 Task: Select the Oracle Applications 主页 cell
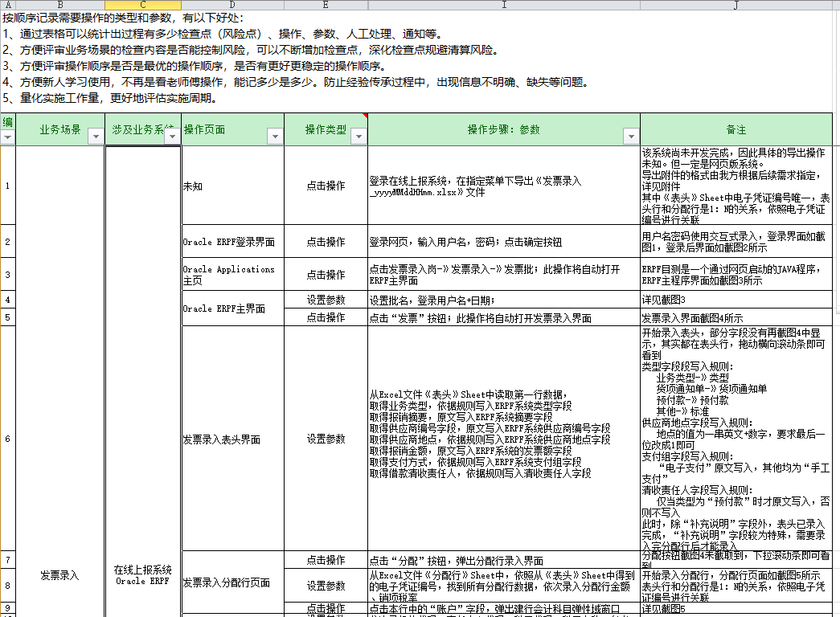pyautogui.click(x=232, y=275)
